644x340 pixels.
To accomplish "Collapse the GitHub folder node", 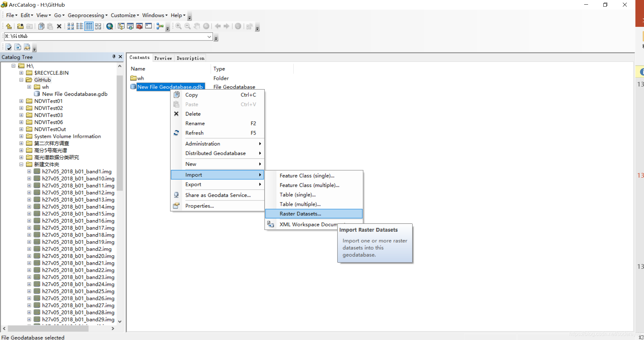I will [21, 80].
